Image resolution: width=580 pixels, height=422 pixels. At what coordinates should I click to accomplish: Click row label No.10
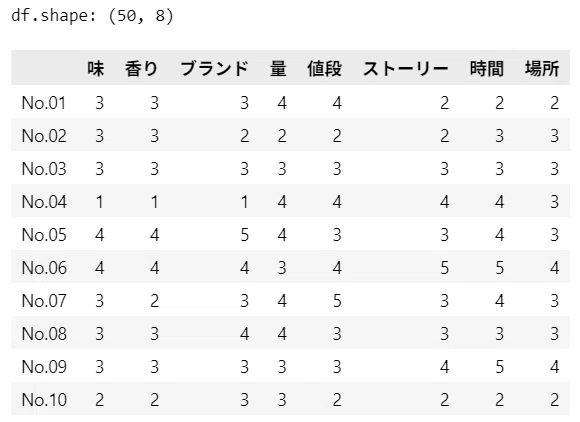coord(44,400)
